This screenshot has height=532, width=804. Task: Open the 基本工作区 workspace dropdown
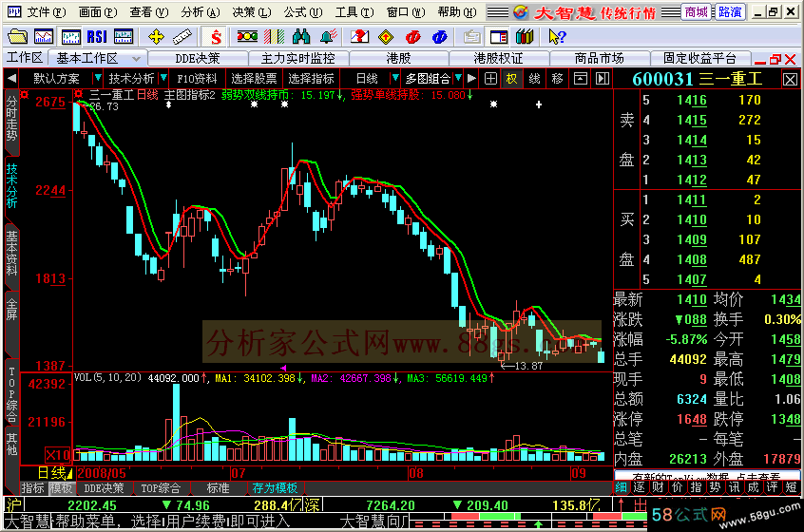(137, 59)
